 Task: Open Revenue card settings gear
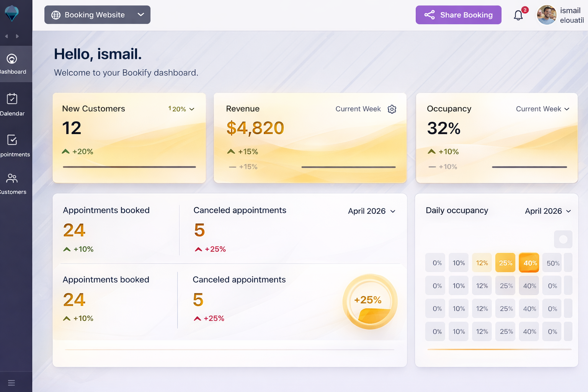point(392,109)
